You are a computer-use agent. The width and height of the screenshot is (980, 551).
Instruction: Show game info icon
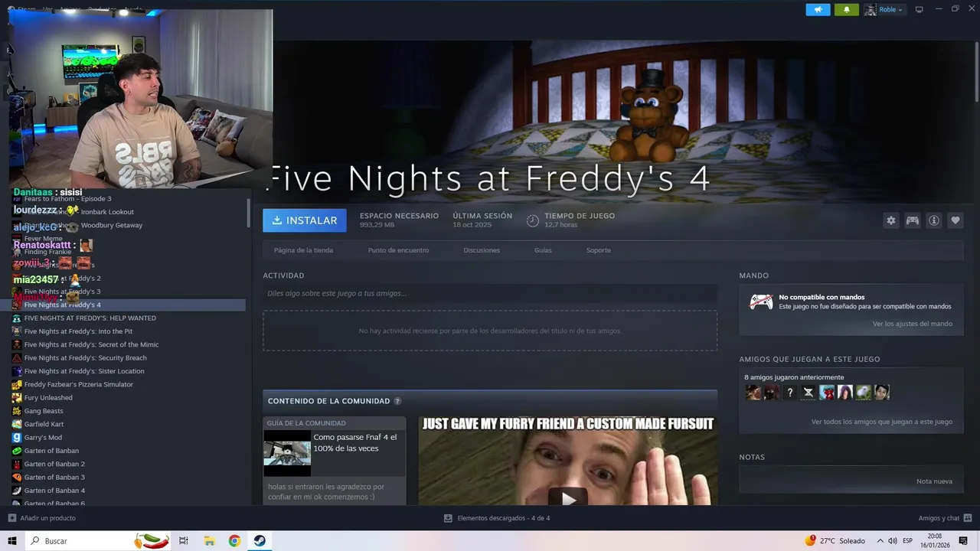(933, 220)
